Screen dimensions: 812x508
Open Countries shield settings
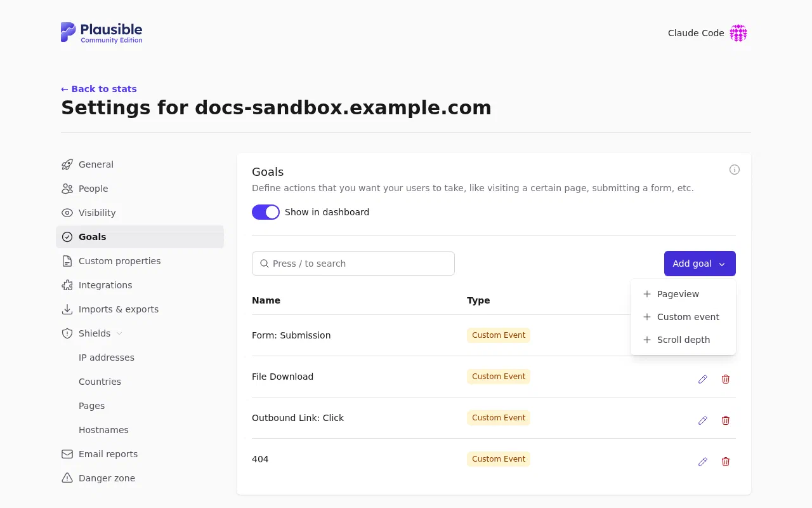tap(100, 382)
